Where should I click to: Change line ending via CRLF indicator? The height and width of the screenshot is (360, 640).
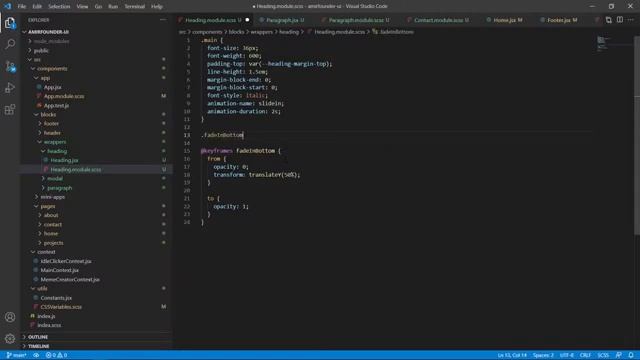coord(585,355)
